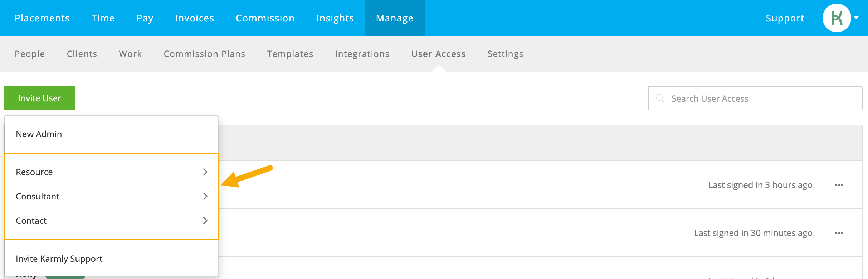Click the 'Last signed in 3 hours ago' text
The width and height of the screenshot is (868, 279).
[760, 185]
